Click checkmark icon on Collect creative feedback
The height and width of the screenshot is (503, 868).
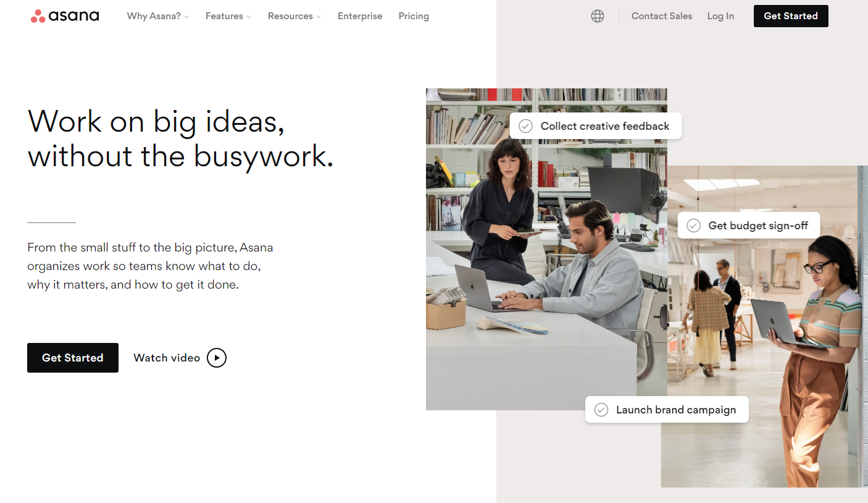(525, 126)
